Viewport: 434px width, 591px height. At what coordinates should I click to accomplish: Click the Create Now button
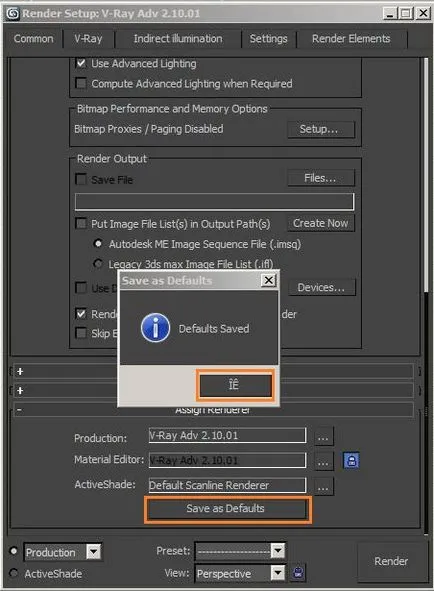tap(321, 223)
